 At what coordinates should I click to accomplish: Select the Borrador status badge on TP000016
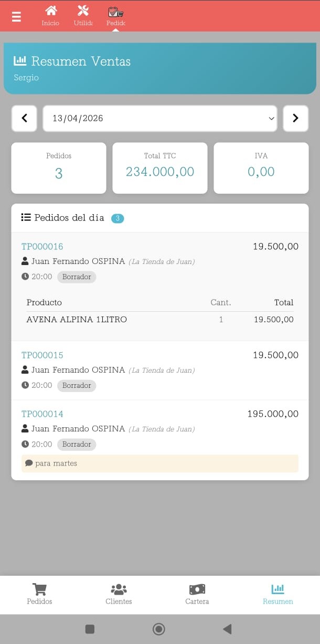[77, 277]
